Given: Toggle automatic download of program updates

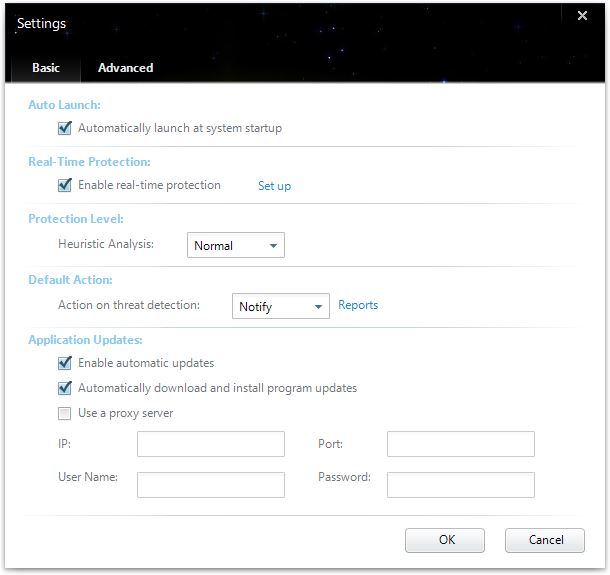Looking at the screenshot, I should tap(65, 388).
